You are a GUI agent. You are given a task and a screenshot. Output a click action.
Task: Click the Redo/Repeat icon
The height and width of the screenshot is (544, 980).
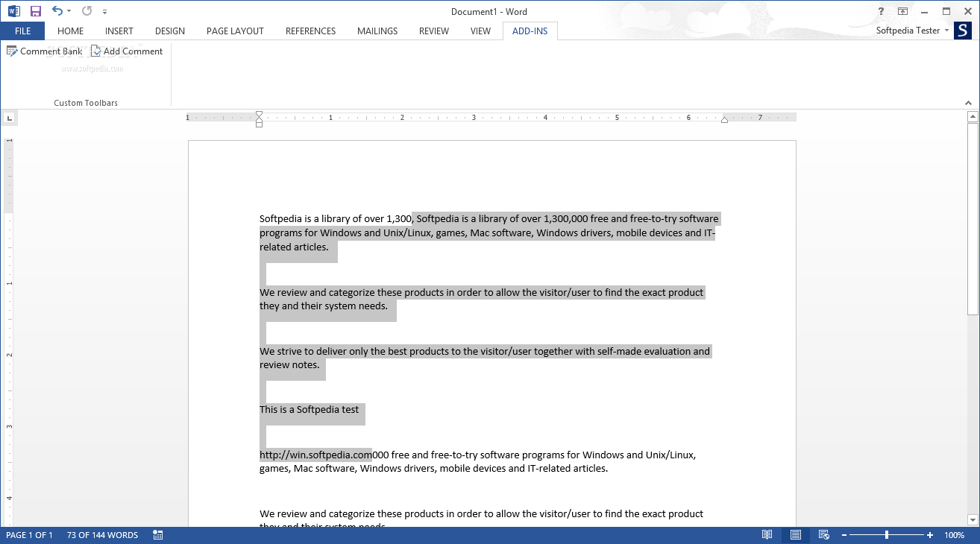pyautogui.click(x=87, y=11)
